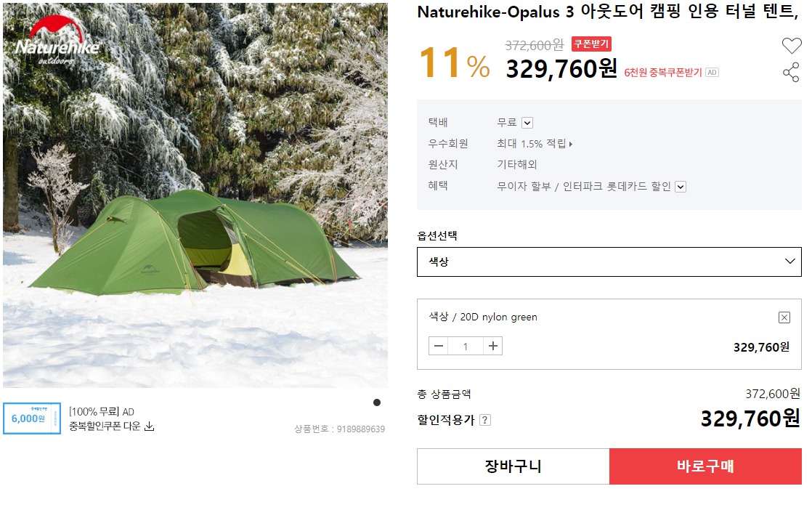Image resolution: width=812 pixels, height=510 pixels.
Task: Click the quantity input field
Action: click(466, 346)
